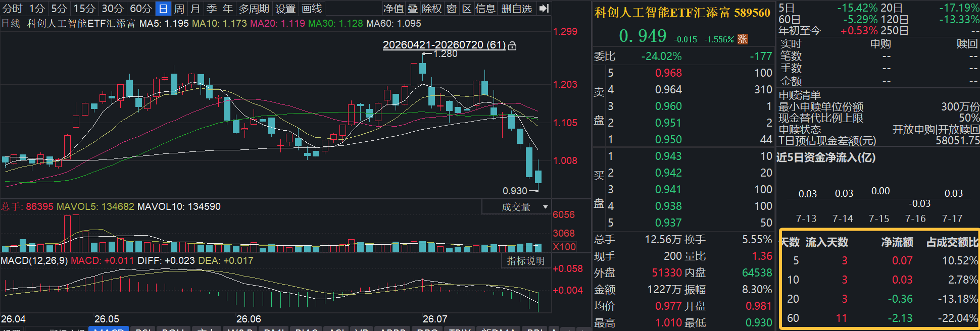Select sell level 3 price 0.960

coord(668,106)
